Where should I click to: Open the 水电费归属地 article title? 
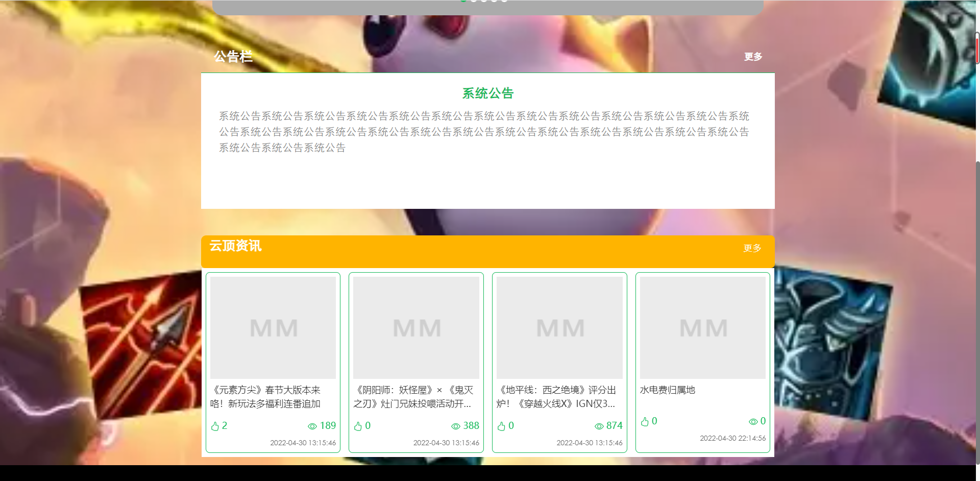point(668,390)
